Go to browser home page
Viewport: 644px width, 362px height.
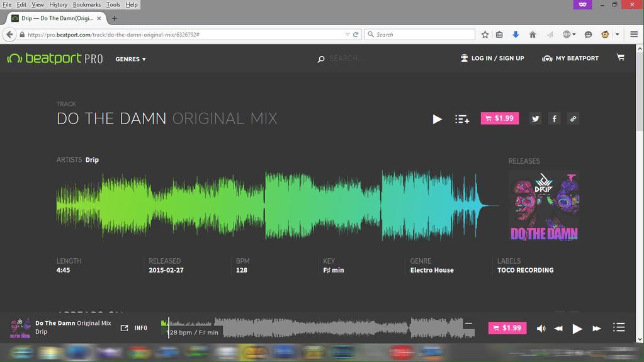coord(533,35)
